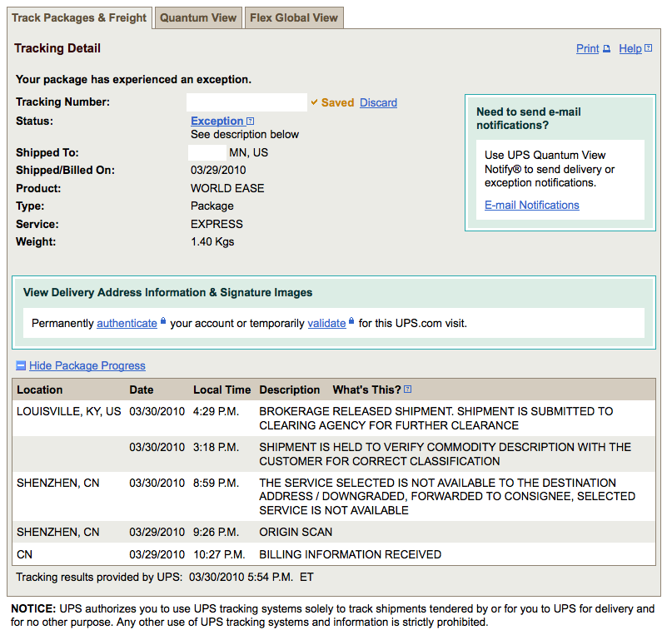Click View Delivery Address Information heading
Image resolution: width=672 pixels, height=635 pixels.
(x=167, y=292)
